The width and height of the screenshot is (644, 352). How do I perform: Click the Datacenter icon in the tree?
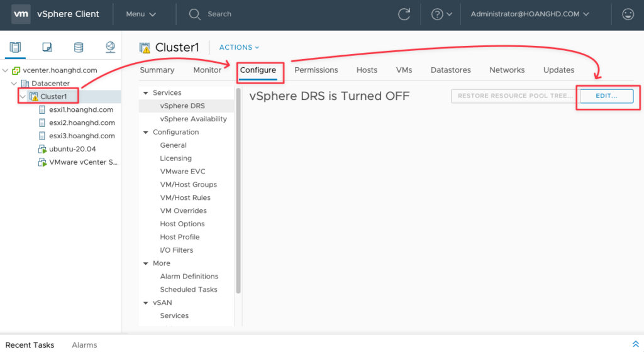pyautogui.click(x=25, y=84)
